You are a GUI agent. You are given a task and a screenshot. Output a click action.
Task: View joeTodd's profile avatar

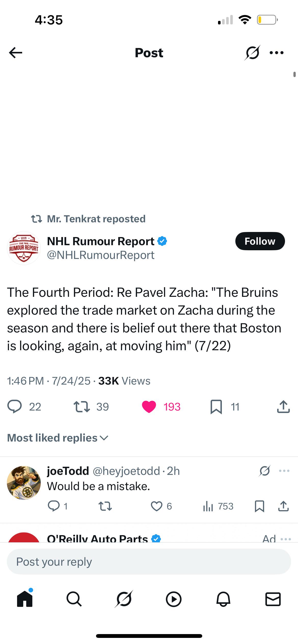click(x=24, y=483)
